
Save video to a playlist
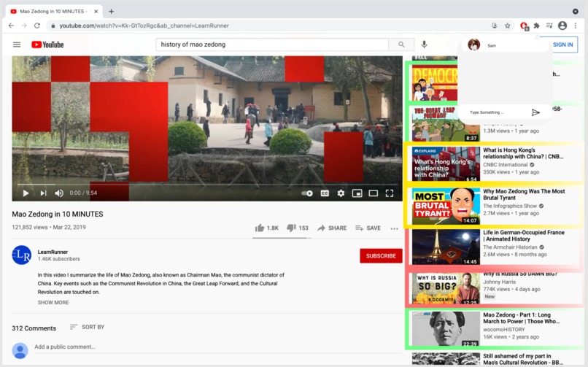[368, 228]
